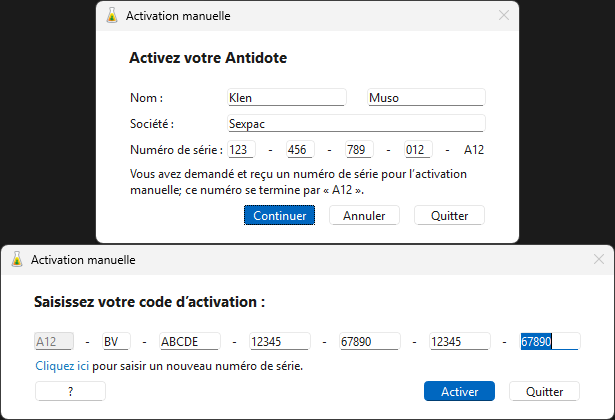This screenshot has height=420, width=615.
Task: Click the Activer button
Action: coord(459,391)
